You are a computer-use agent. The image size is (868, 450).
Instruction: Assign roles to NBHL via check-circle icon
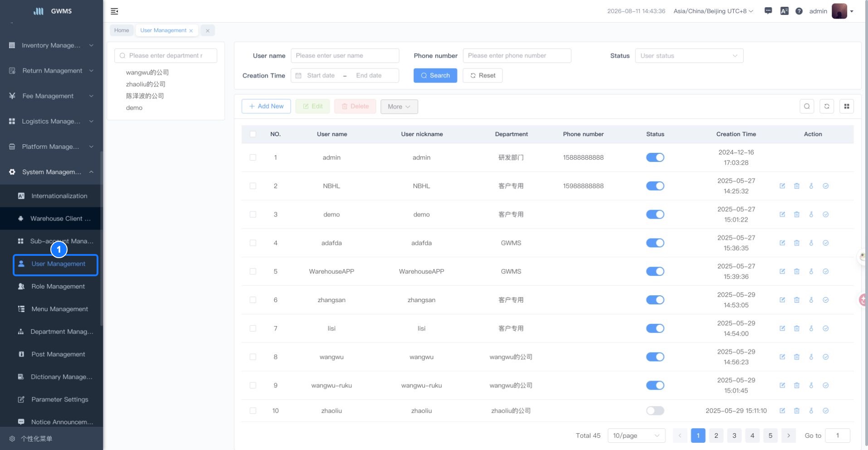tap(826, 186)
